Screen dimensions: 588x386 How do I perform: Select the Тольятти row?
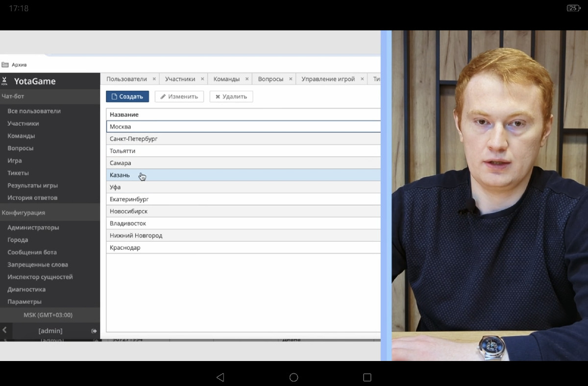point(244,151)
